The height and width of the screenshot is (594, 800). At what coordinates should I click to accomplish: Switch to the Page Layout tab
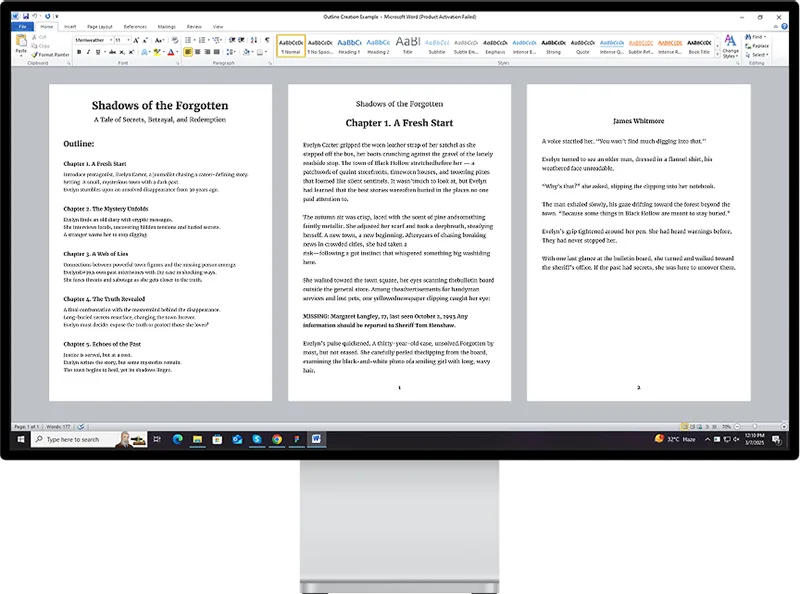click(x=99, y=27)
